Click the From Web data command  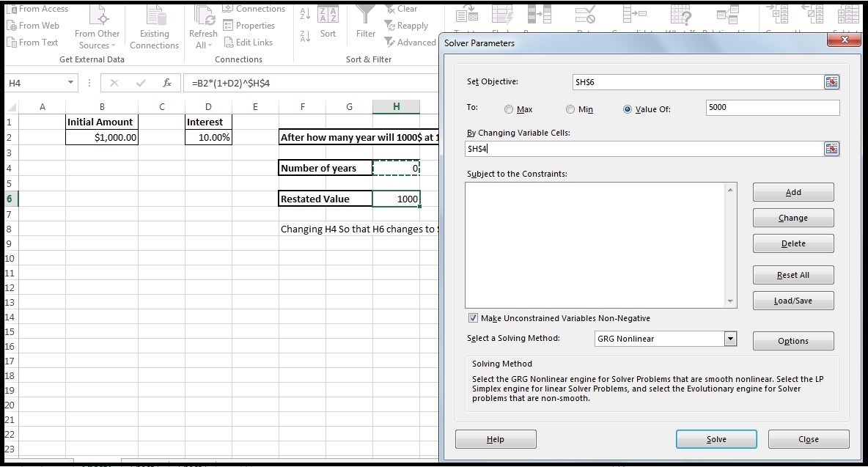33,26
